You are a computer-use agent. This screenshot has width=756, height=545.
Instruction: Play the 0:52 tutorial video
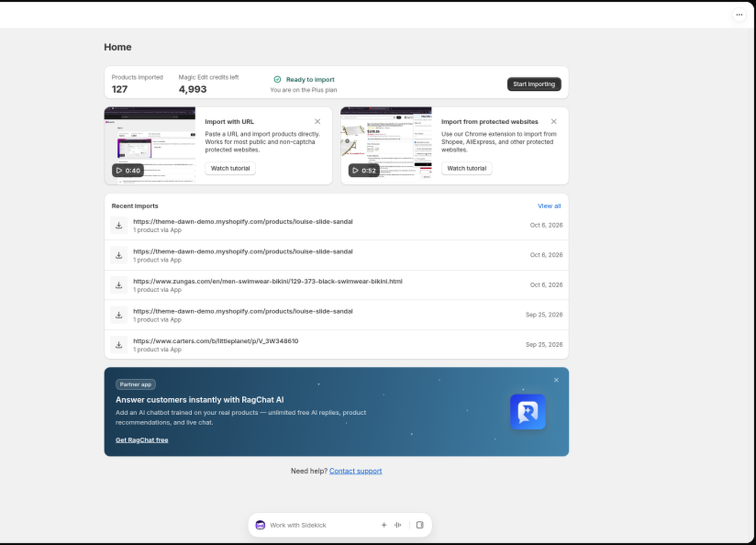point(364,170)
